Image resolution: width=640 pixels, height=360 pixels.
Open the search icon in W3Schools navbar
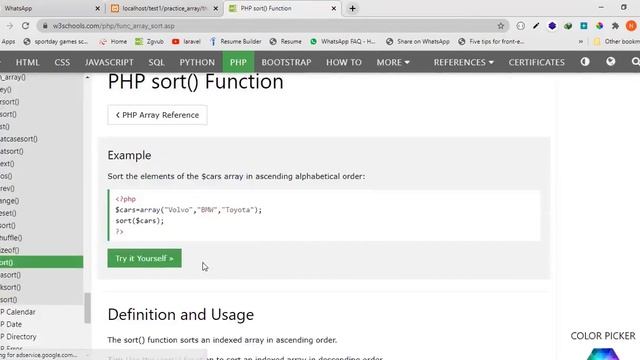click(635, 62)
